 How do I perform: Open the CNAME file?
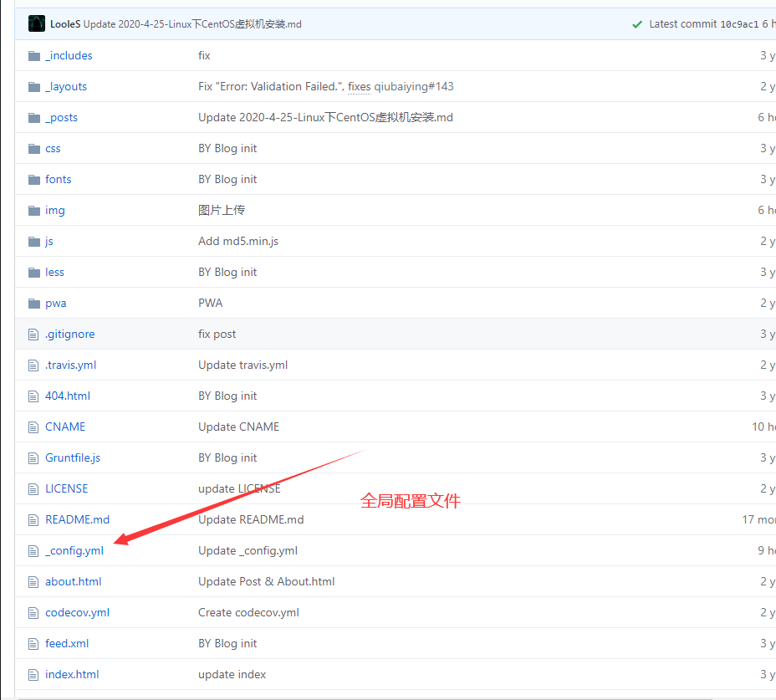(x=65, y=427)
